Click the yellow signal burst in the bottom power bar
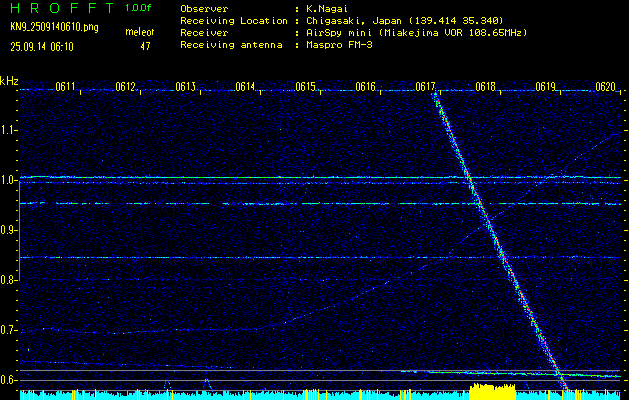This screenshot has width=629, height=400. tap(492, 392)
